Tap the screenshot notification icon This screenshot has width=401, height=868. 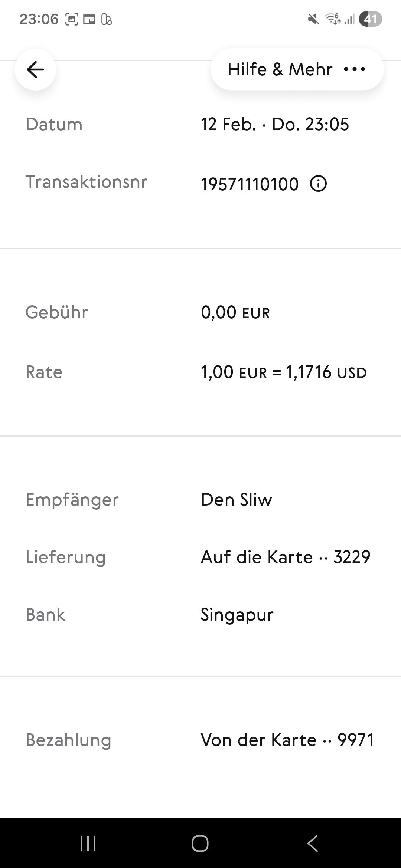tap(72, 19)
